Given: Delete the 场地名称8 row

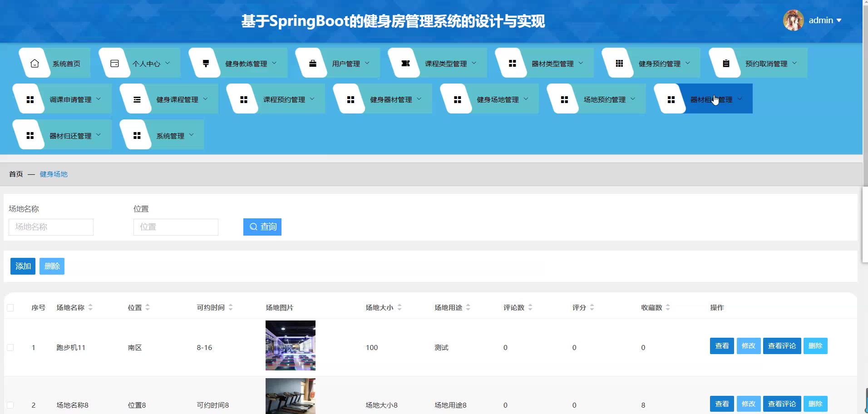Looking at the screenshot, I should click(815, 404).
